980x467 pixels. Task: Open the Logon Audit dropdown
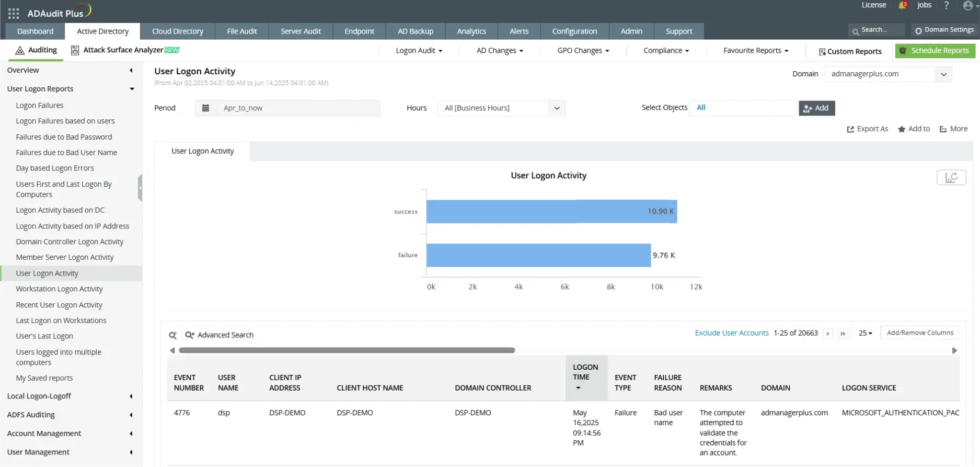pos(419,51)
